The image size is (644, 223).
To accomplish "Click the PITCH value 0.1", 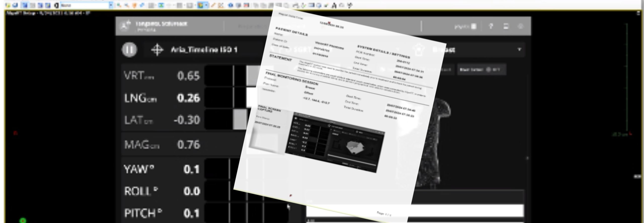I will [x=191, y=213].
